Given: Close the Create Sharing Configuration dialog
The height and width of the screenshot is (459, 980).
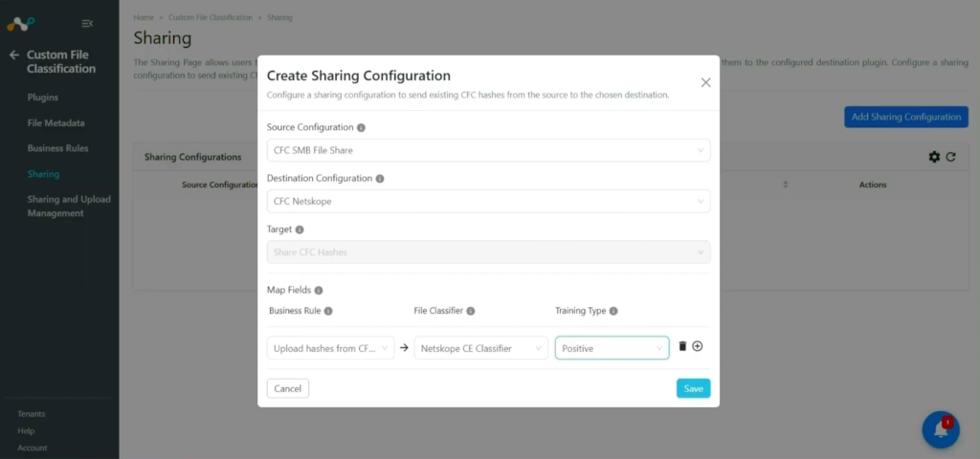Looking at the screenshot, I should 705,82.
